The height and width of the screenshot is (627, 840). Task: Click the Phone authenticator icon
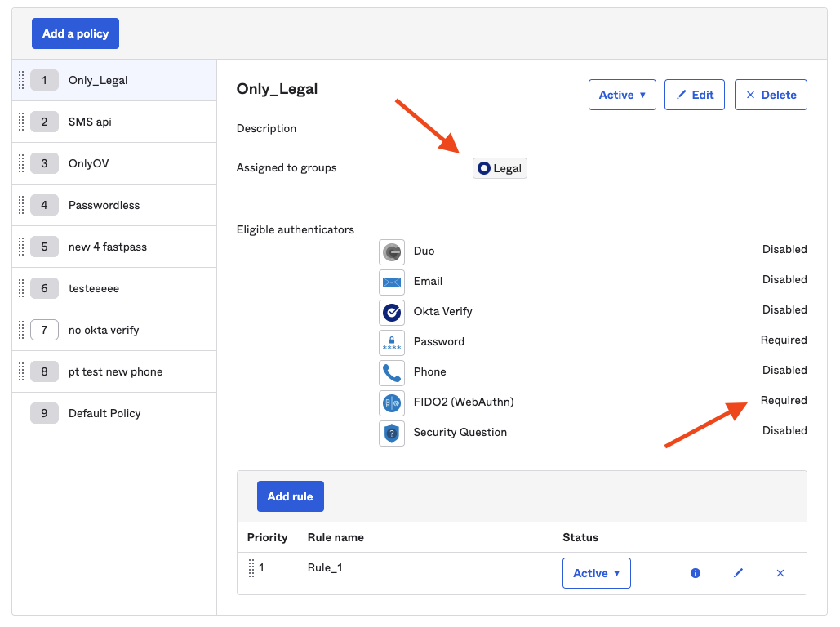pyautogui.click(x=392, y=372)
